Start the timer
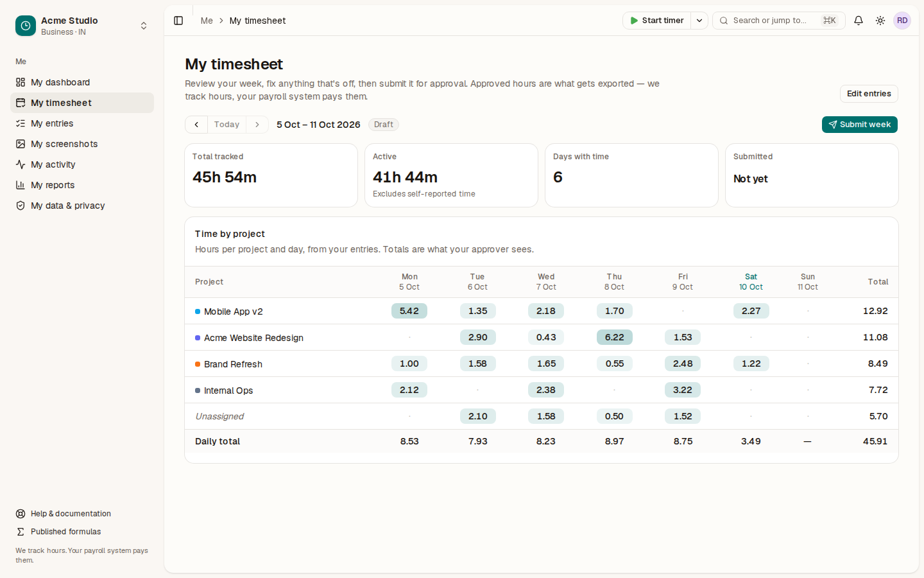The width and height of the screenshot is (924, 578). click(x=656, y=21)
